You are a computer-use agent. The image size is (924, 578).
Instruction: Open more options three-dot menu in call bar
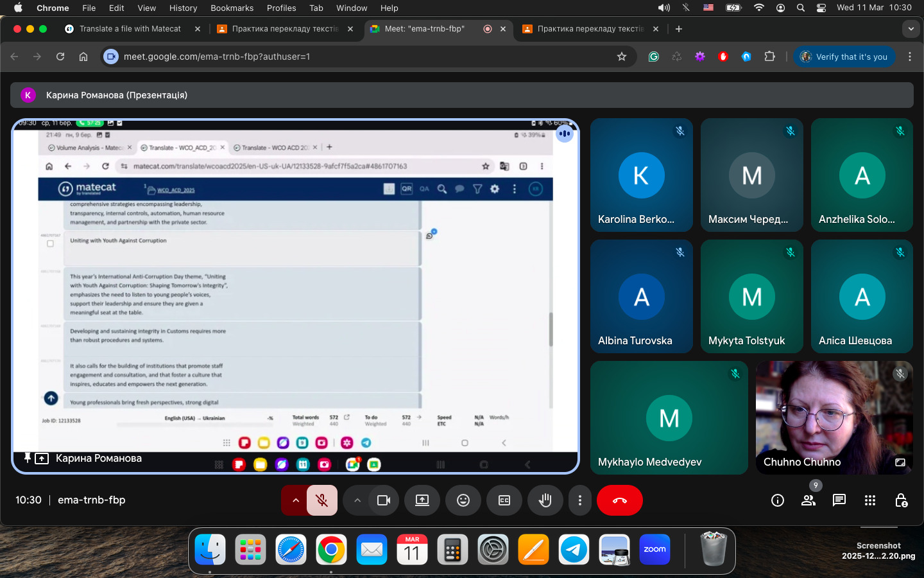[579, 500]
